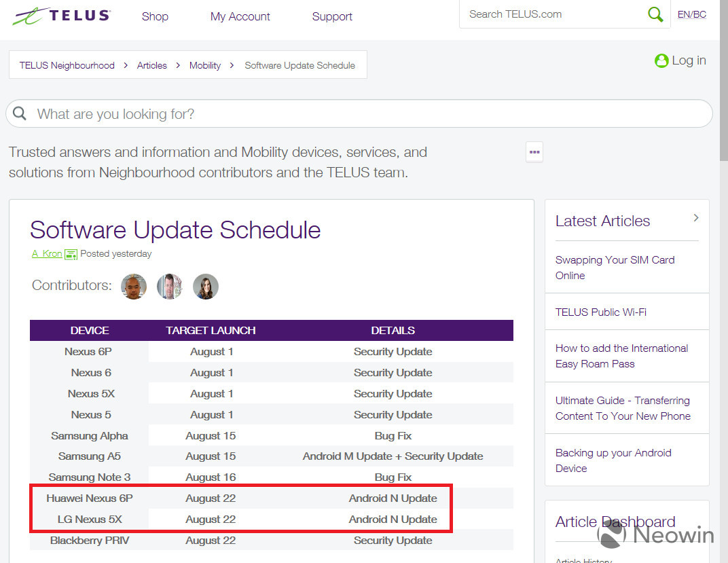Open the Latest Articles heading
Screen dimensions: 728x563
(602, 221)
